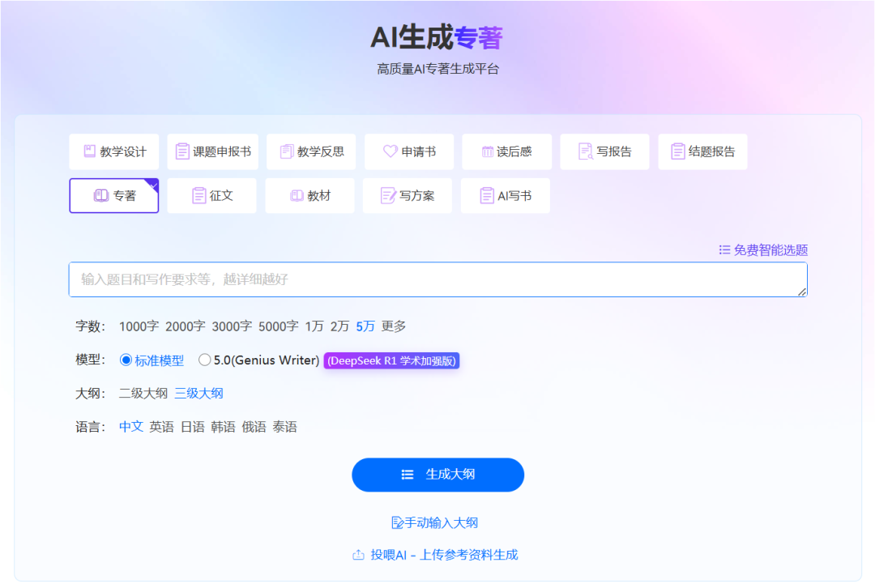875x588 pixels.
Task: Set word count to 2万
Action: click(x=339, y=326)
